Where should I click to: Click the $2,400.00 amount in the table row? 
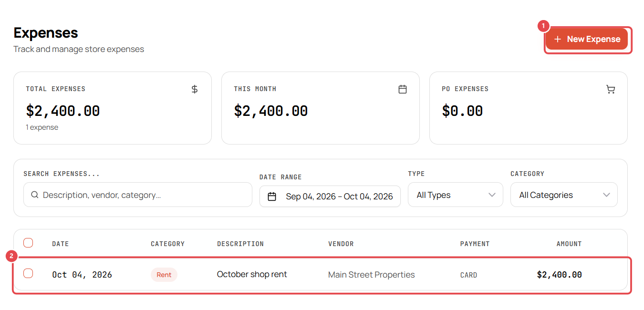(x=559, y=275)
